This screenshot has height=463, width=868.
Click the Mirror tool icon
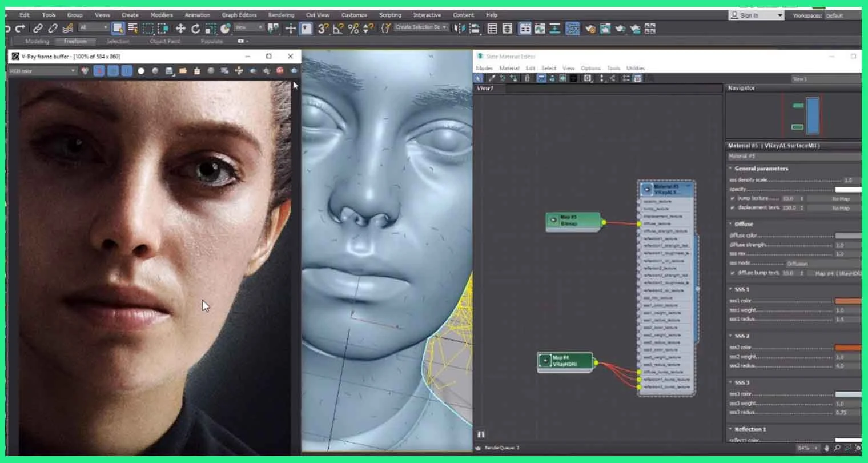(x=460, y=28)
